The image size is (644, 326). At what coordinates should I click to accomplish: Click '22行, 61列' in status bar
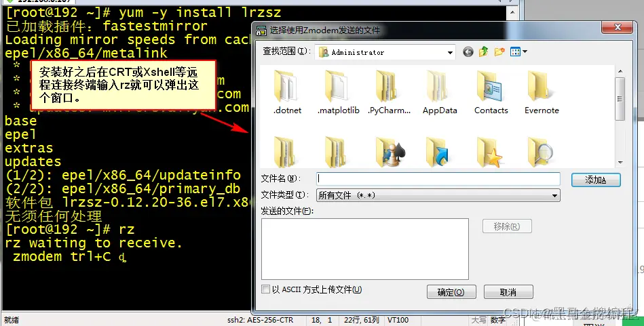coord(362,320)
